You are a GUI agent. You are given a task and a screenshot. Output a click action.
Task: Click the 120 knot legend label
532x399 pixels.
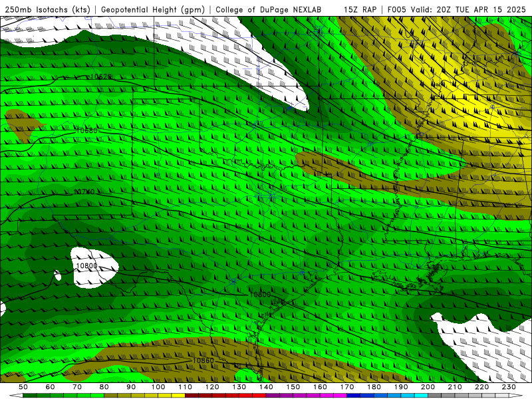[x=212, y=387]
